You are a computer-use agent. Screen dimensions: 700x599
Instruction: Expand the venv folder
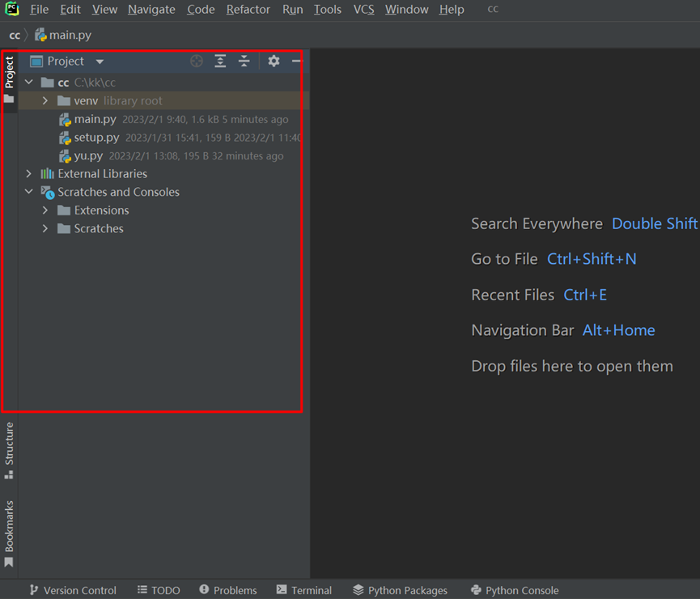[45, 101]
